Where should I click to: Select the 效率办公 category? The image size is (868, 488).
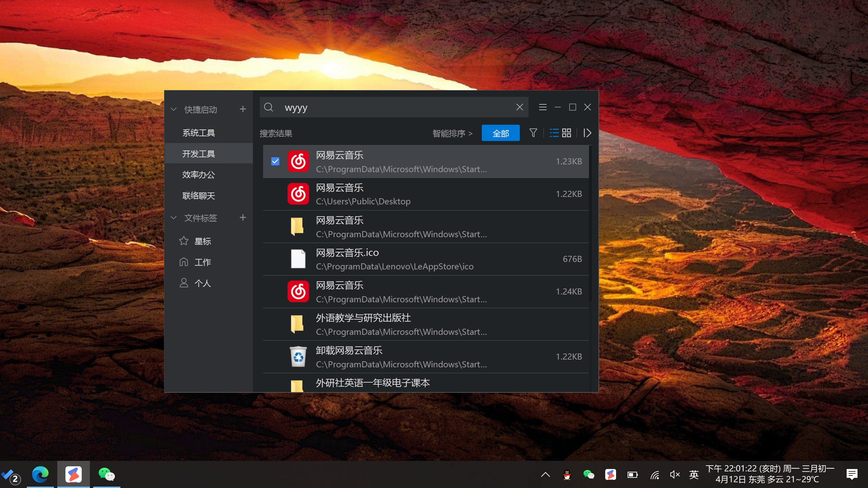(x=199, y=175)
